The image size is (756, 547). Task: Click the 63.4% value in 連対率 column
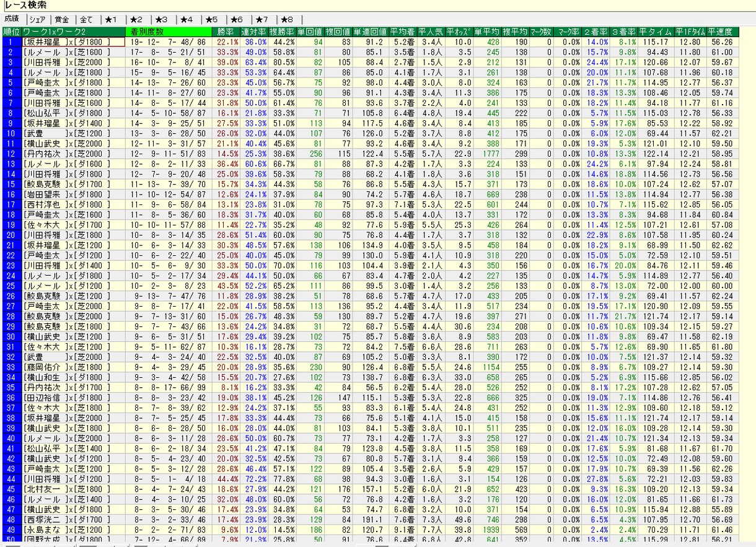coord(255,63)
